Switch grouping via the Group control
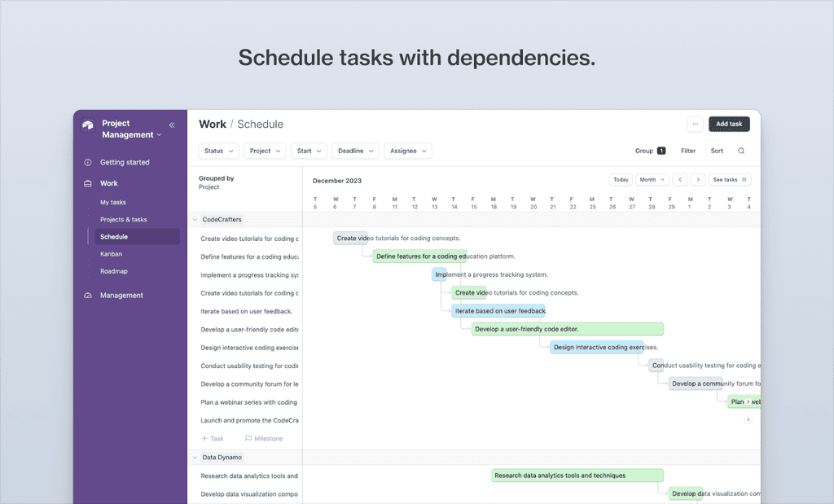Image resolution: width=834 pixels, height=504 pixels. point(647,151)
